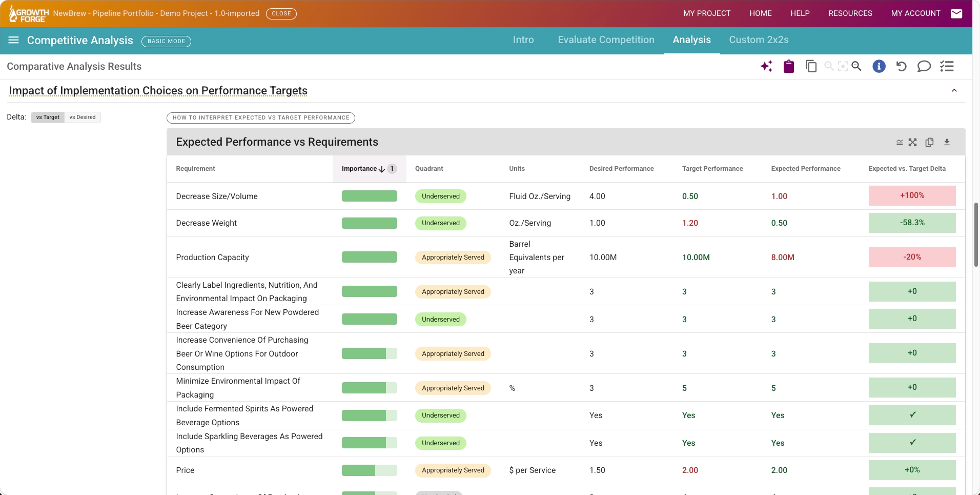980x495 pixels.
Task: Click the Price requirement row name
Action: tap(185, 470)
